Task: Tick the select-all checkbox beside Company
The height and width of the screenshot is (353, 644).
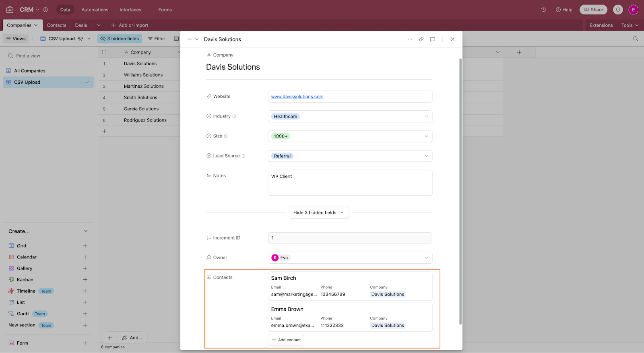Action: (x=104, y=52)
